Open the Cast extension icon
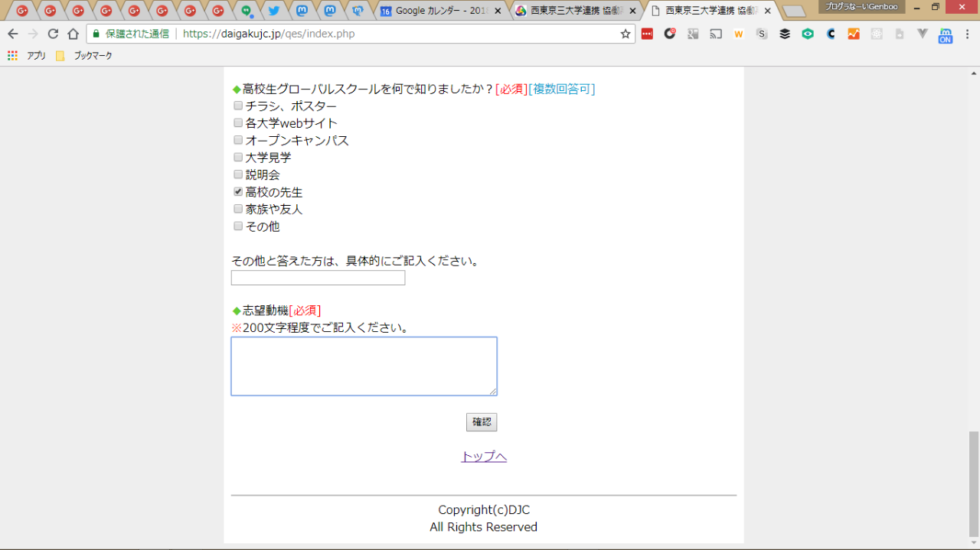980x550 pixels. 716,34
